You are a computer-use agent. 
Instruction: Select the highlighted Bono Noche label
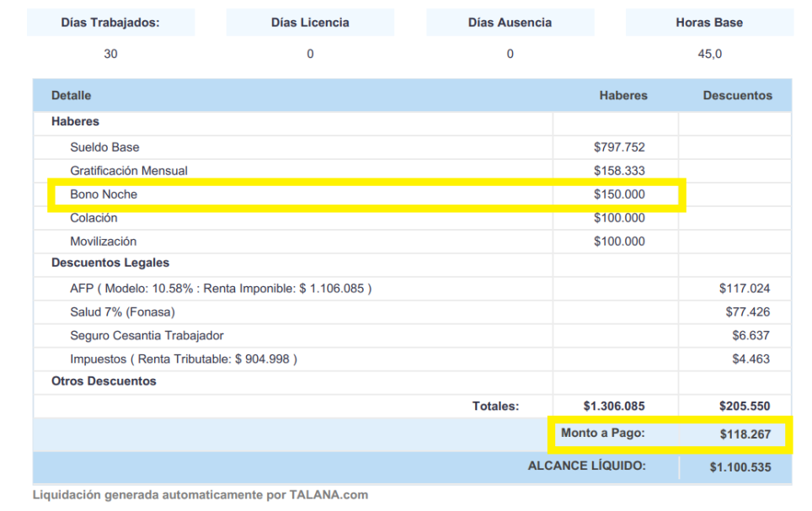click(104, 194)
